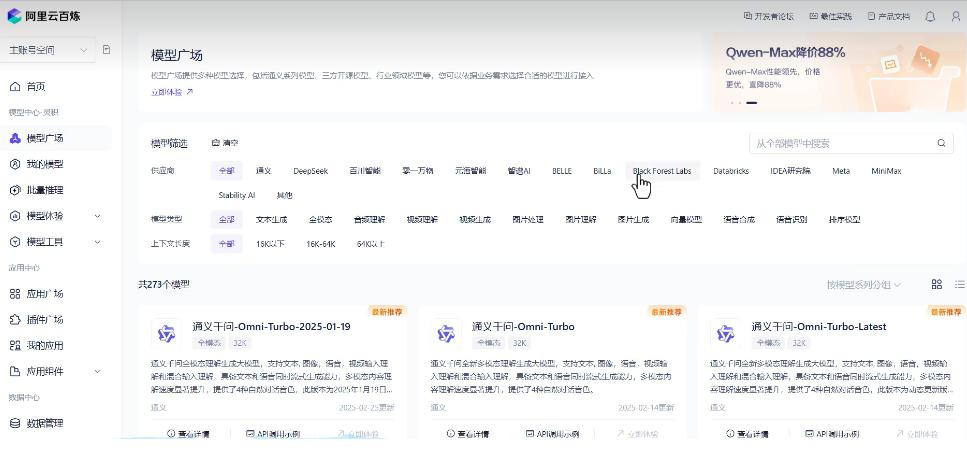Filter suppliers by BELLE
967x461 pixels.
pos(562,171)
